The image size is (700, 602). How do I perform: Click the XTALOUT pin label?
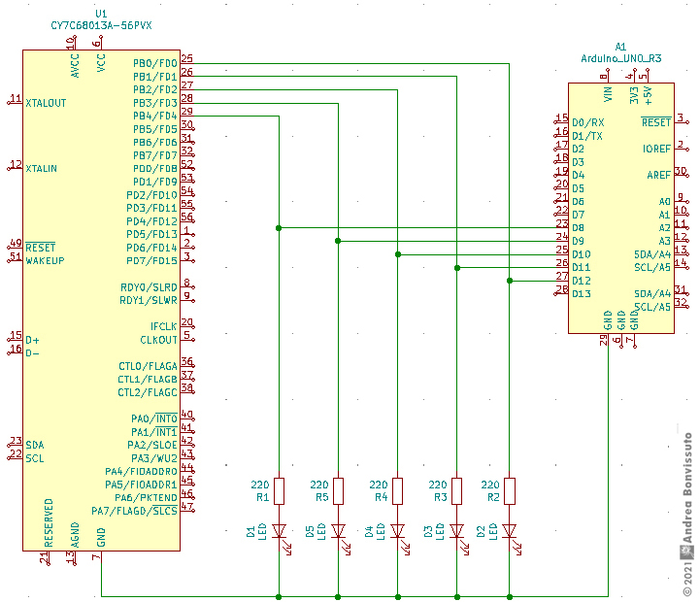pos(46,103)
